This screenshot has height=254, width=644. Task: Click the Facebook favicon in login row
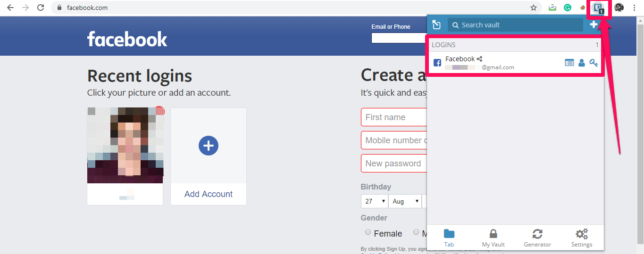click(x=437, y=63)
